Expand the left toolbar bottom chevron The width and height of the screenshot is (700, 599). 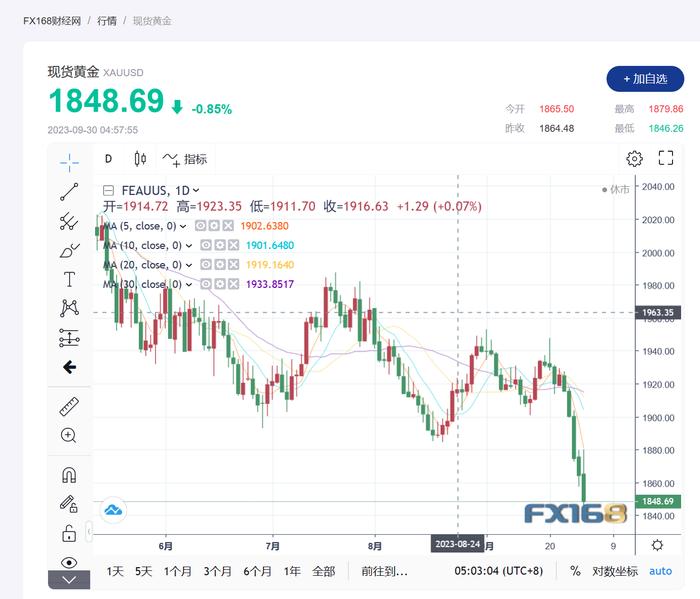69,580
